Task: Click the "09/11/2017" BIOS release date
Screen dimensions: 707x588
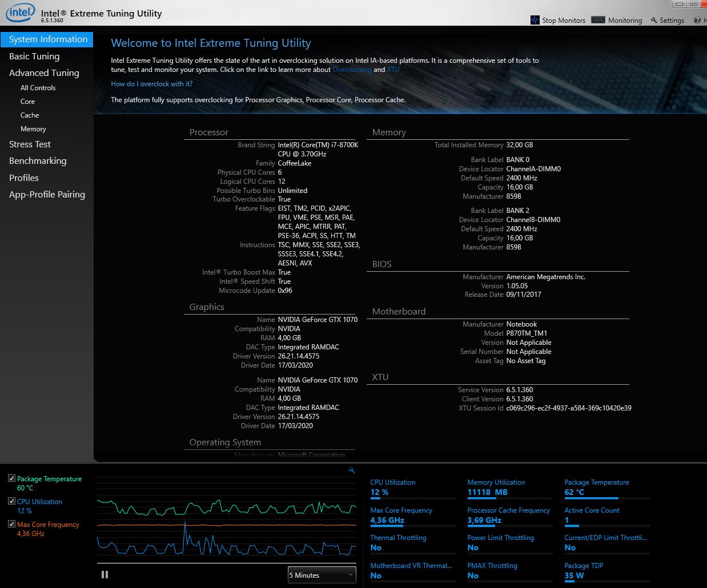Action: (524, 295)
